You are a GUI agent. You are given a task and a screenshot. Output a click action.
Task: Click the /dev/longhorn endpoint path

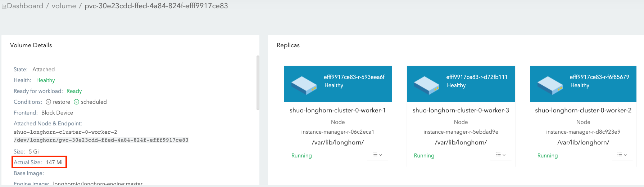click(x=101, y=140)
